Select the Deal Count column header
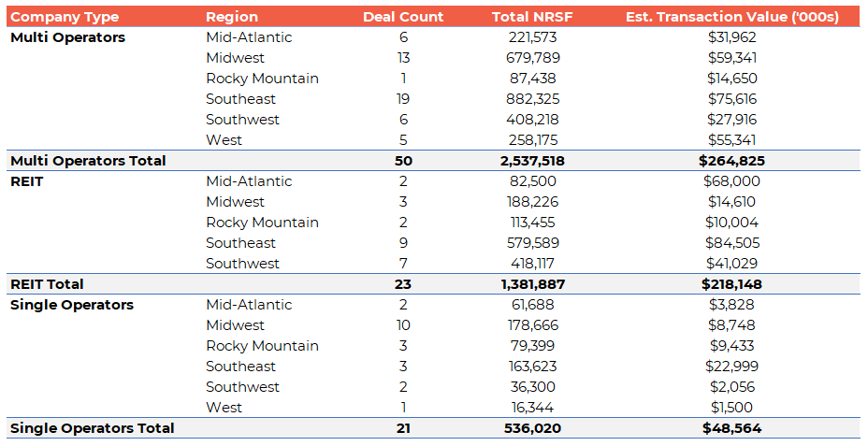Viewport: 868px width, 446px height. pyautogui.click(x=403, y=17)
